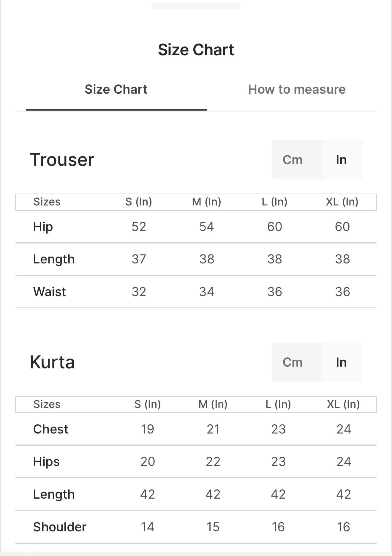Select the Trouser XL (In) column header
This screenshot has height=556, width=392.
[x=342, y=202]
